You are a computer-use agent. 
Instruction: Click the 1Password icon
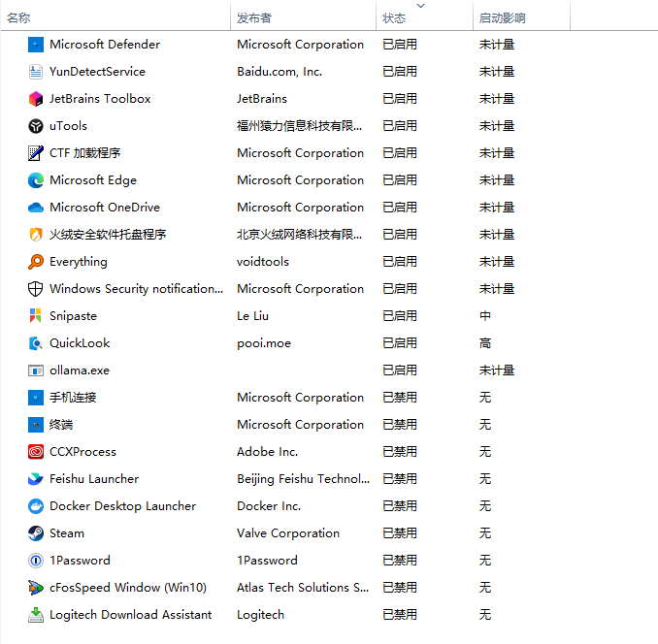pyautogui.click(x=36, y=561)
